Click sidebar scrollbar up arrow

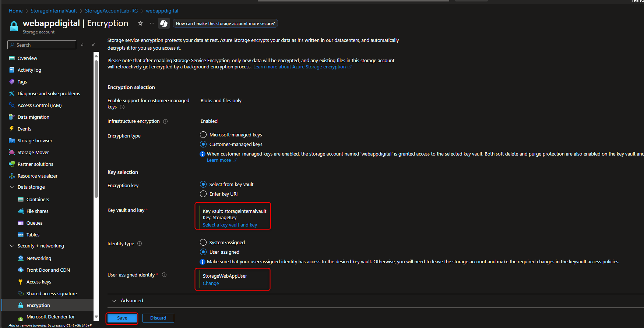[96, 56]
